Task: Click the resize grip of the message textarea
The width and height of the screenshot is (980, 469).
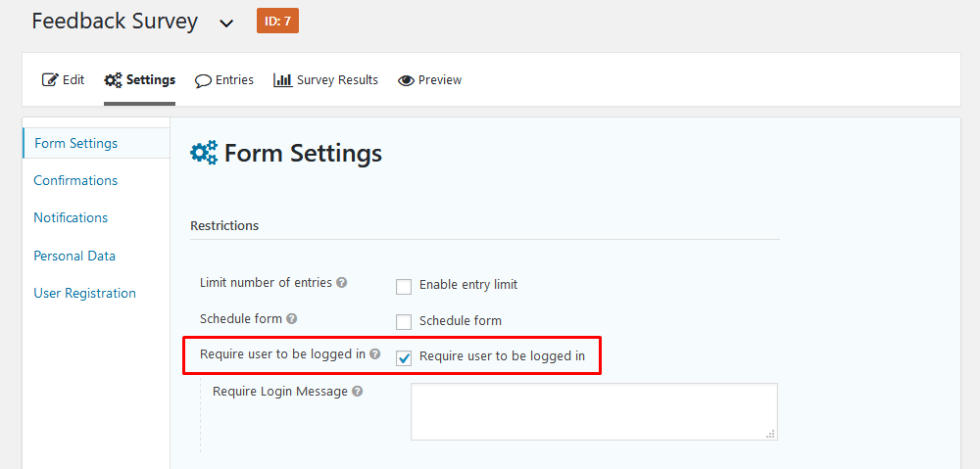Action: click(x=771, y=434)
